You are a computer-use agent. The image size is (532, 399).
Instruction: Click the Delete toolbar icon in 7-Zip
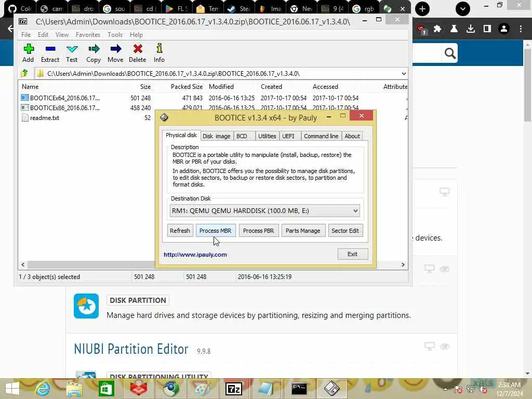click(x=137, y=53)
